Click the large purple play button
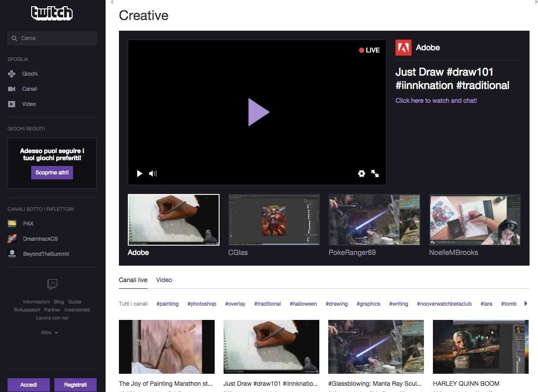Image resolution: width=538 pixels, height=392 pixels. [259, 112]
